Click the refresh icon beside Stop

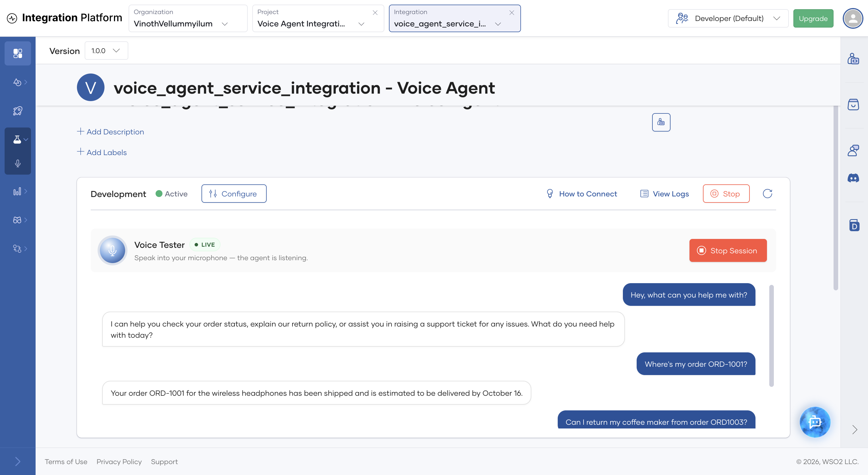tap(767, 194)
